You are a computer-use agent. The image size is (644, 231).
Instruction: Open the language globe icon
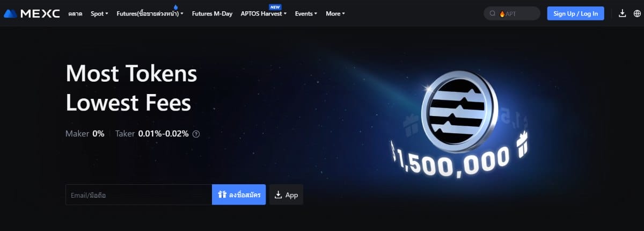637,13
